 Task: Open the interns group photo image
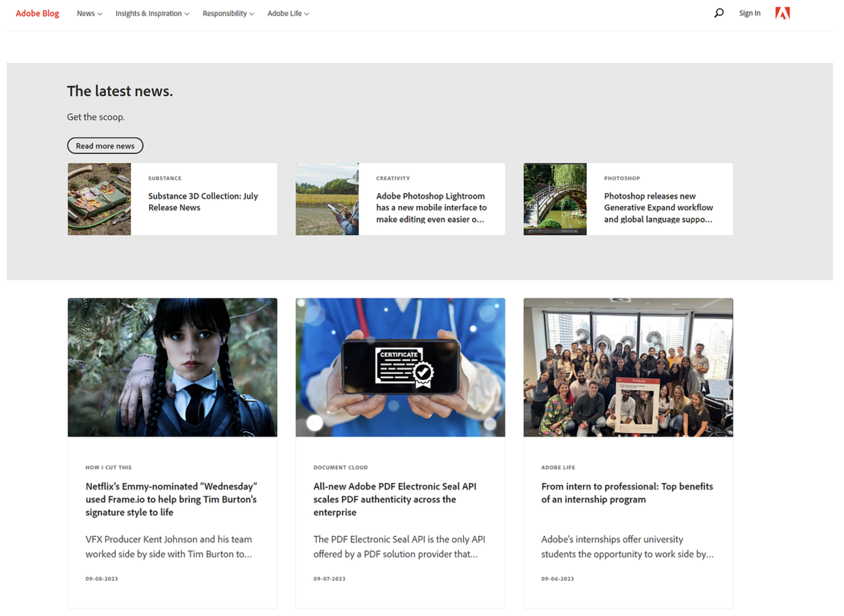tap(628, 367)
